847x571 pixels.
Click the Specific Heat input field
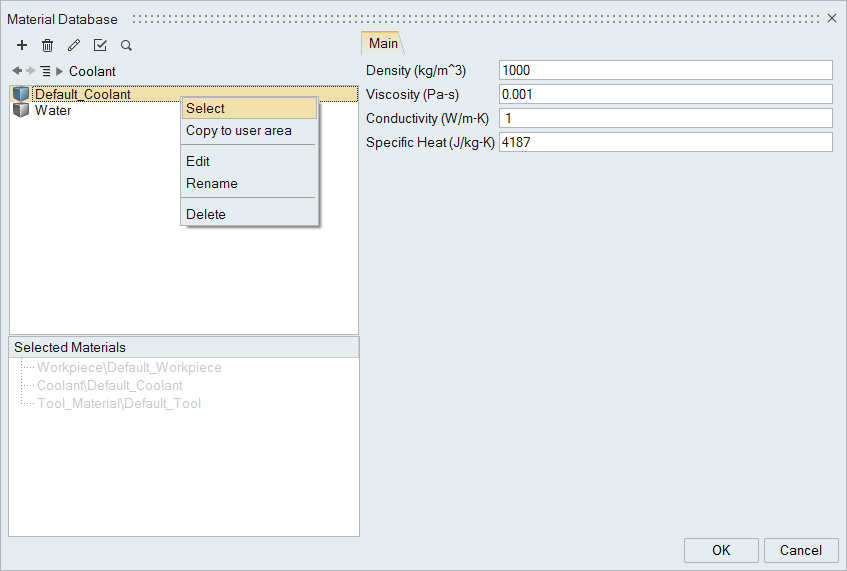(x=665, y=142)
